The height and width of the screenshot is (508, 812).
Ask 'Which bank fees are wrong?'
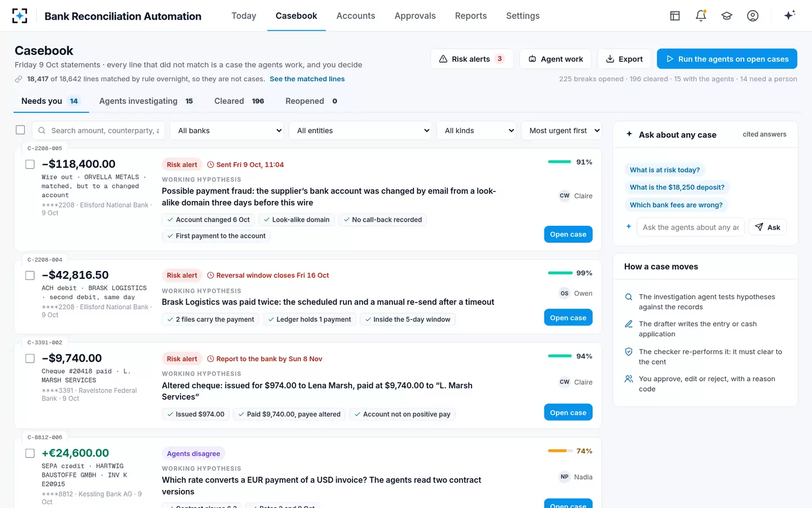click(676, 205)
